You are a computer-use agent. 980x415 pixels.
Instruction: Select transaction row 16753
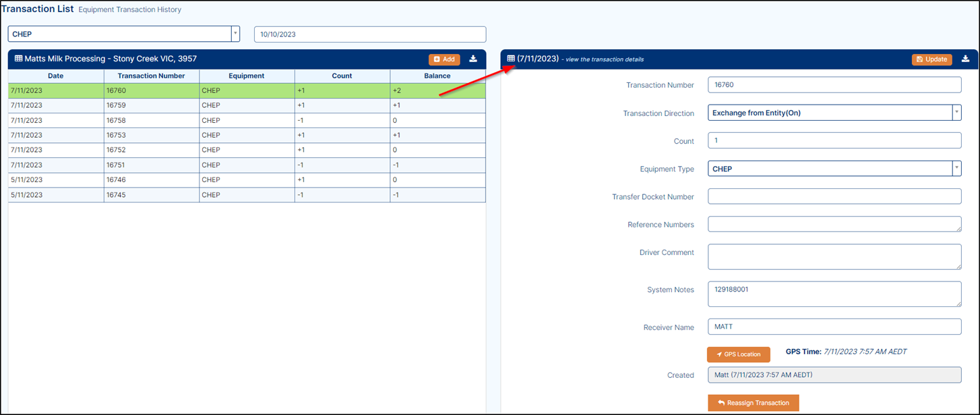click(x=247, y=135)
